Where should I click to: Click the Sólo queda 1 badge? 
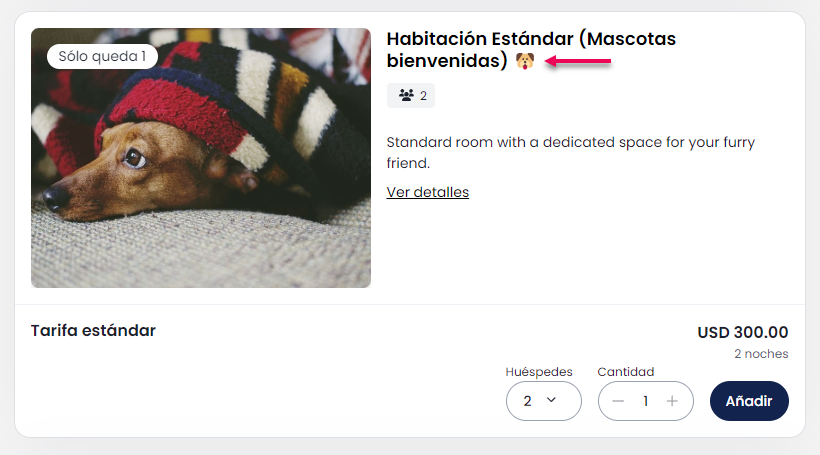102,56
